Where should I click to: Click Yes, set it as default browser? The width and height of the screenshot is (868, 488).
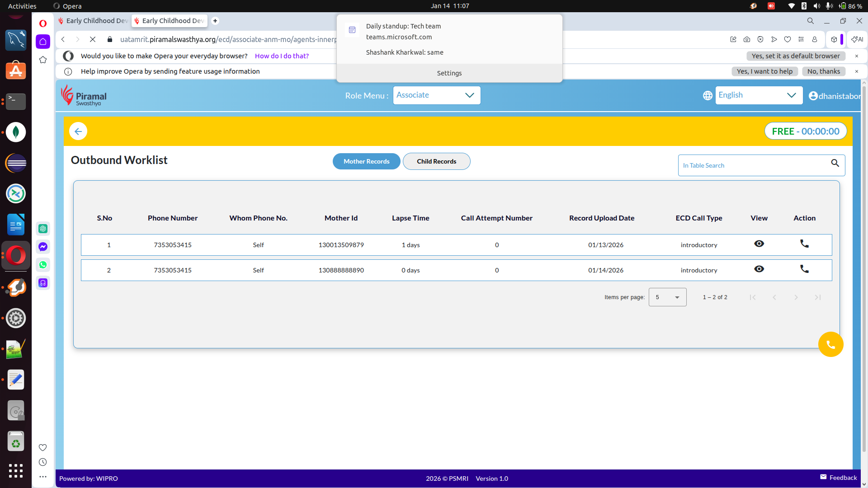point(796,56)
